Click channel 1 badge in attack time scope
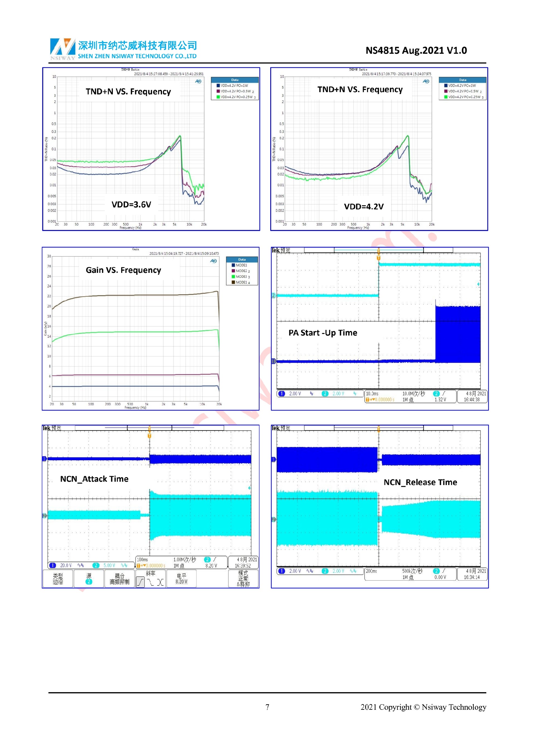Screen dimensions: 535x756 point(53,565)
